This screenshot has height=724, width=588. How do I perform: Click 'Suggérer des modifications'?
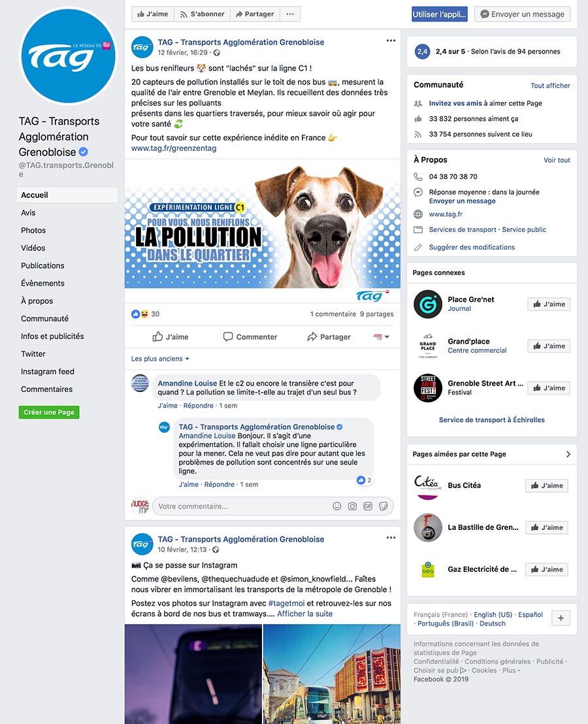(x=472, y=247)
